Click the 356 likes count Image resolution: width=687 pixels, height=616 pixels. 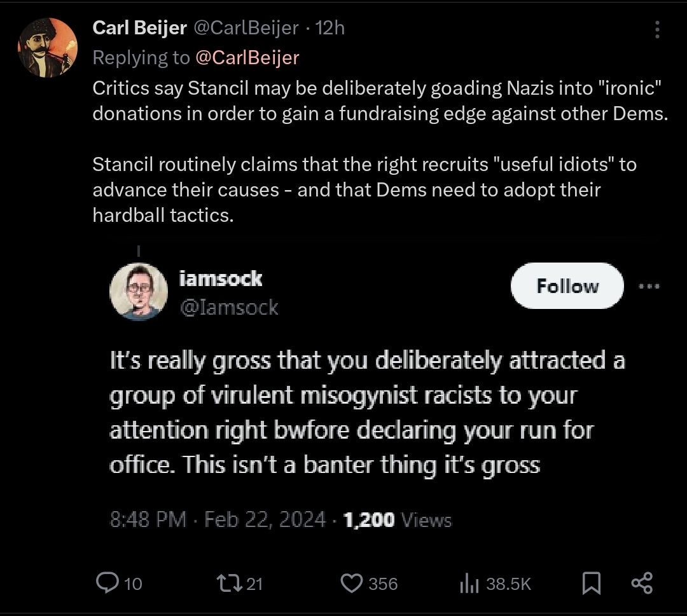(x=383, y=584)
